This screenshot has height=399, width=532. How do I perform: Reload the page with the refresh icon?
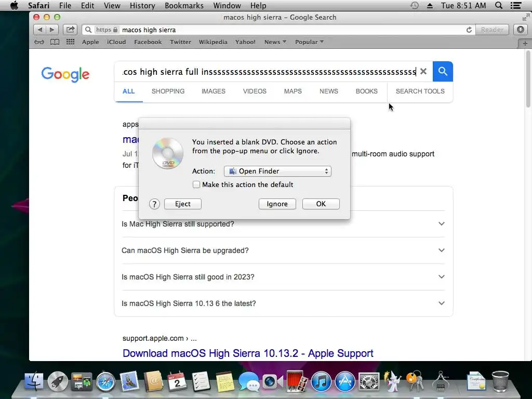pyautogui.click(x=469, y=30)
